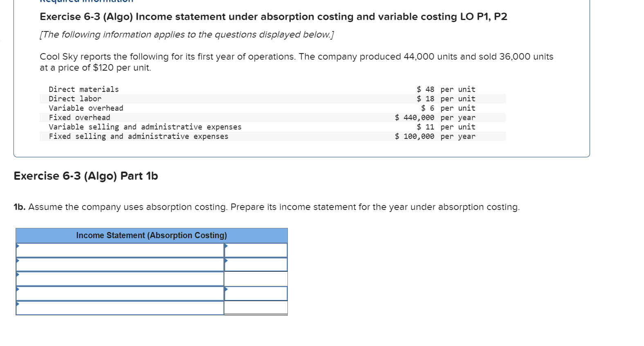Open the amount dropdown in the fourth row
The width and height of the screenshot is (644, 346).
256,293
